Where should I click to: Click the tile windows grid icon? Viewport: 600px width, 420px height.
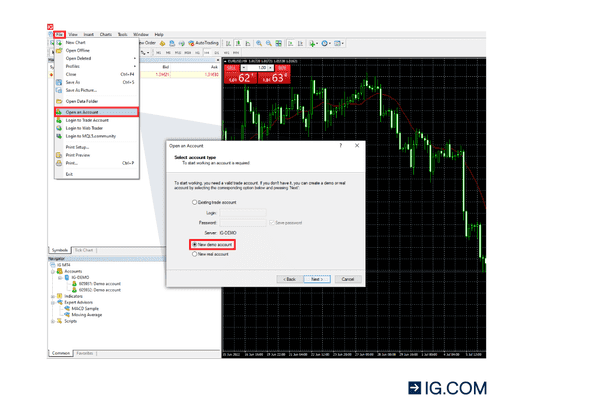(279, 43)
